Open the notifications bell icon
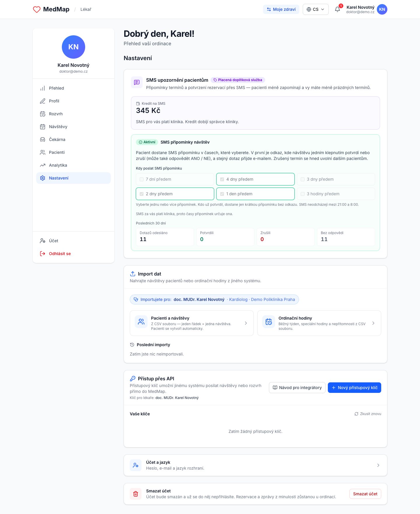Image resolution: width=420 pixels, height=514 pixels. click(337, 9)
